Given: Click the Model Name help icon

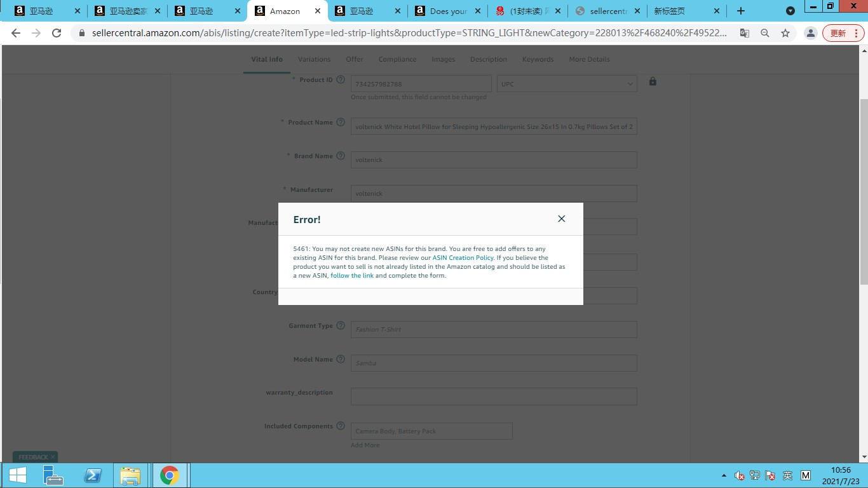Looking at the screenshot, I should (341, 359).
